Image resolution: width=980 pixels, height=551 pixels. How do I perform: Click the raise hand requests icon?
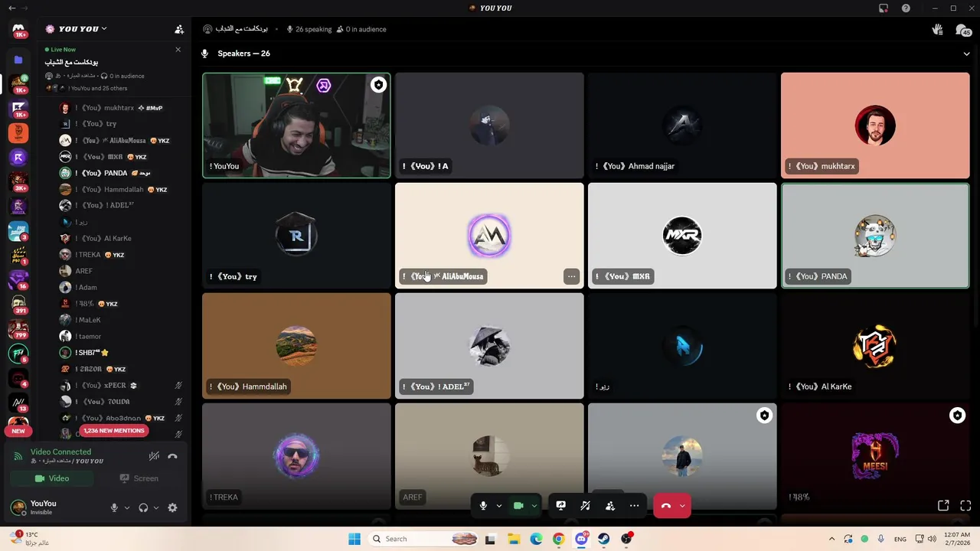[x=937, y=30]
